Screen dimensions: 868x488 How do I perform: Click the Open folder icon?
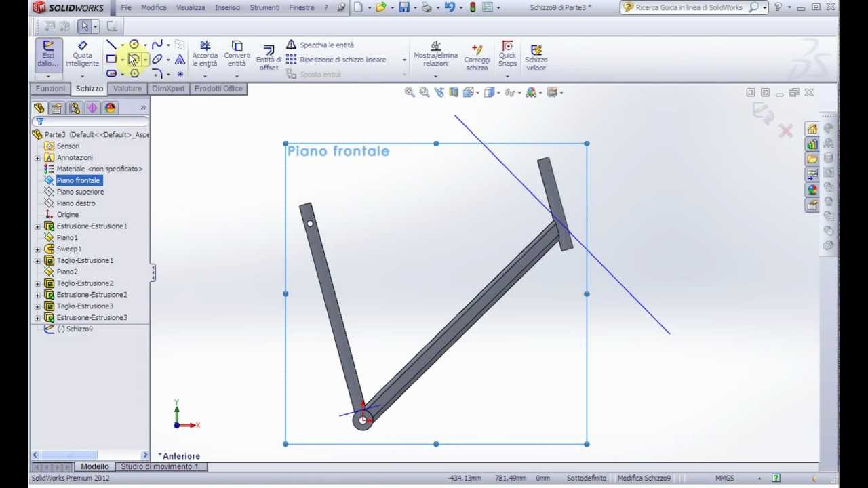[x=381, y=7]
